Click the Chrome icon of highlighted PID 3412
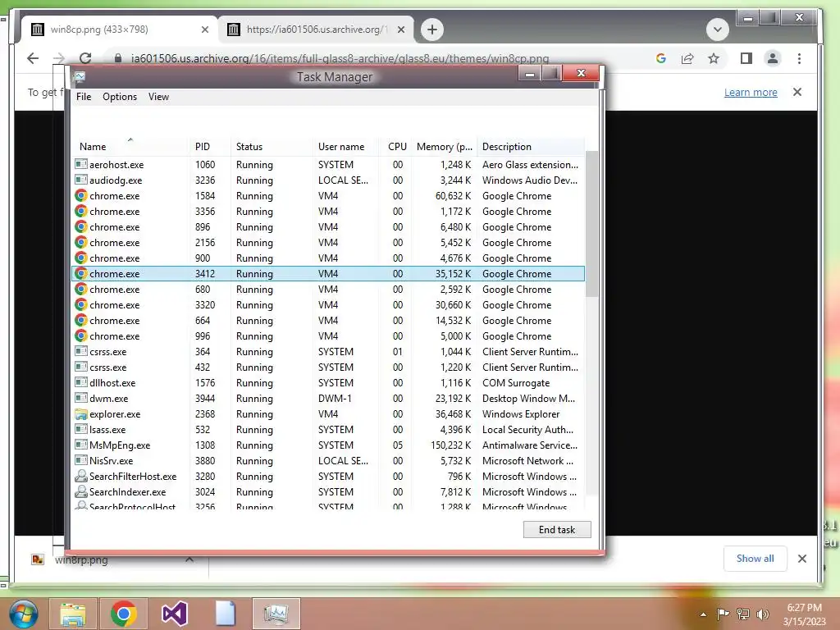840x630 pixels. [81, 273]
